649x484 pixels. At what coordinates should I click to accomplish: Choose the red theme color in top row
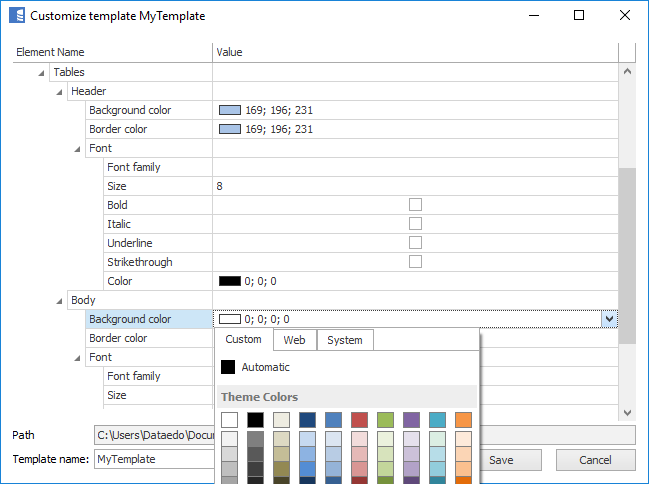coord(359,420)
